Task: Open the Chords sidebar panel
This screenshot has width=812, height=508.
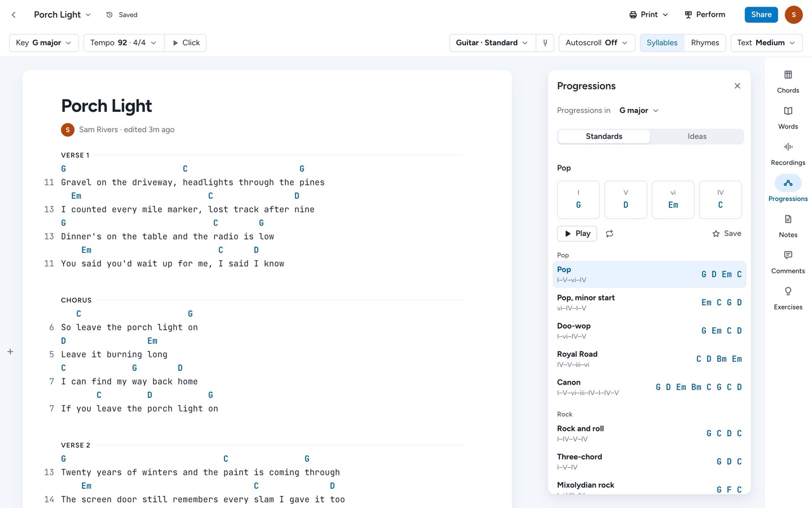Action: [788, 82]
